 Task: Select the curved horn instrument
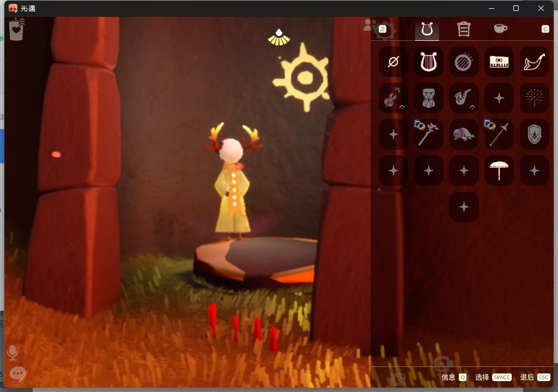coord(534,62)
